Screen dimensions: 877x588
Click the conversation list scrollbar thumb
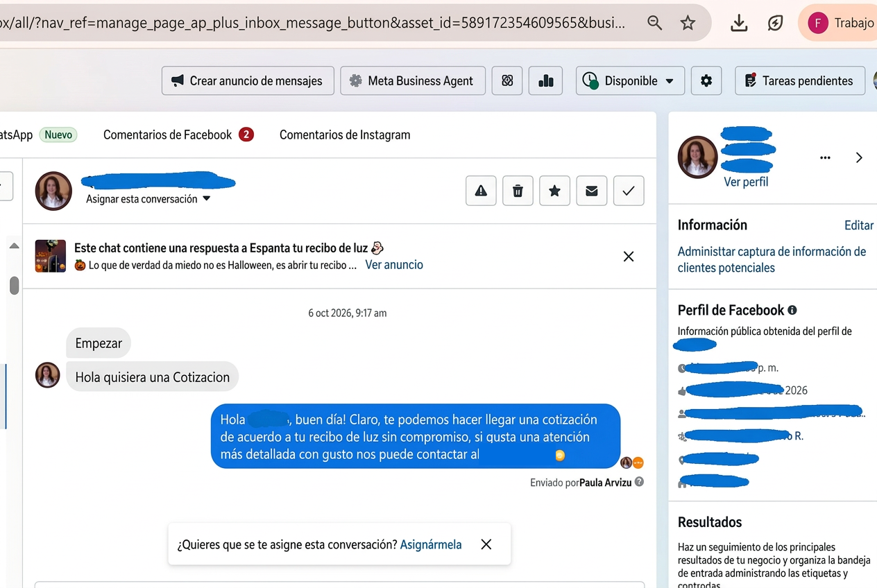[x=14, y=285]
